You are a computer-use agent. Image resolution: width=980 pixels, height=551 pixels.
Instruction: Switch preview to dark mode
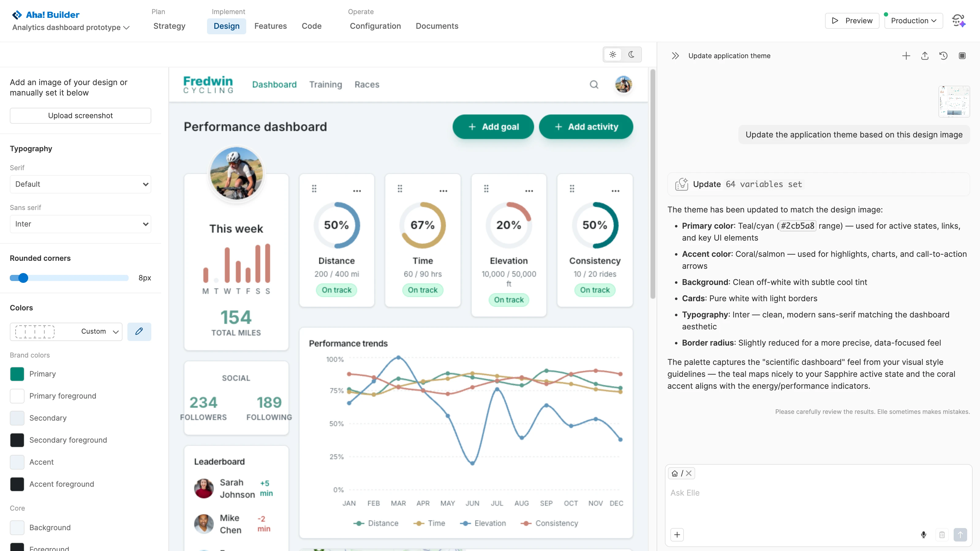click(x=631, y=54)
